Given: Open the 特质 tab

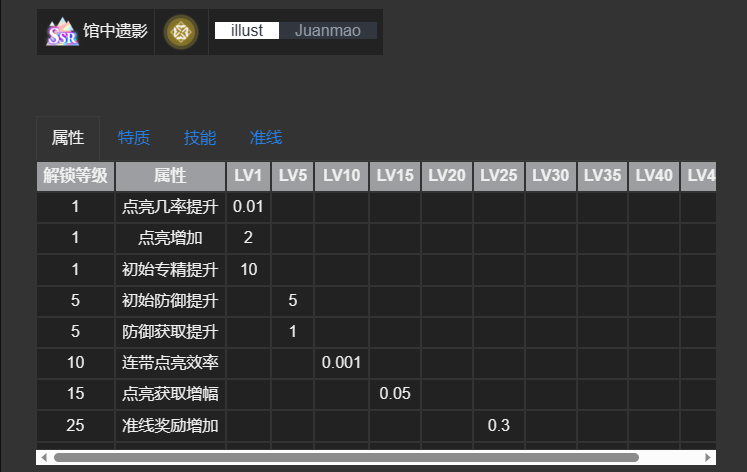Looking at the screenshot, I should pos(134,138).
